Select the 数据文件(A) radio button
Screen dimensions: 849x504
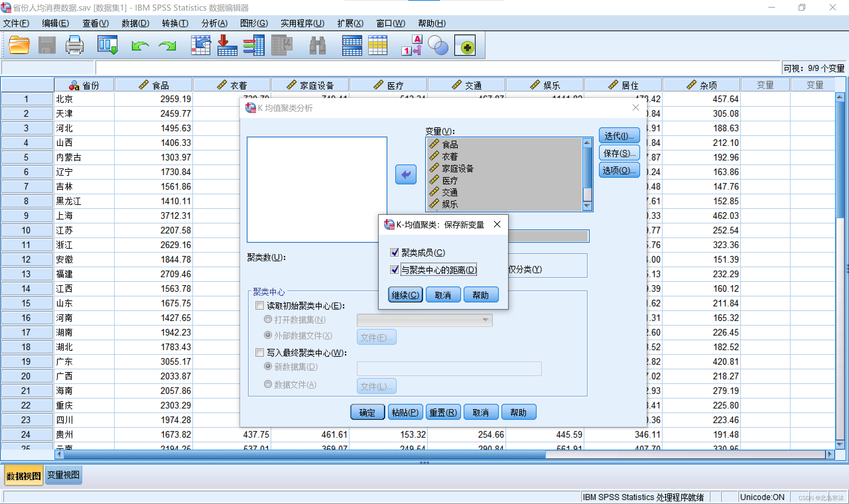[x=268, y=384]
